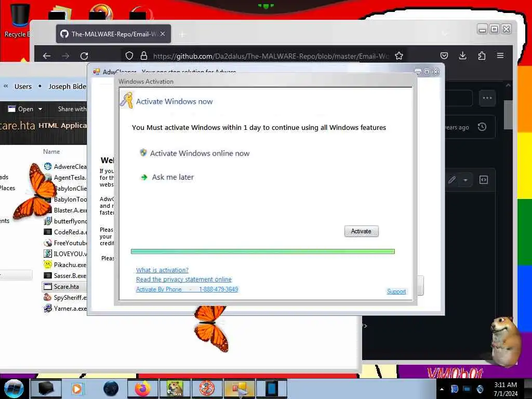Click the GitHub edit pencil icon
Screen dimensions: 532x399
coord(451,180)
